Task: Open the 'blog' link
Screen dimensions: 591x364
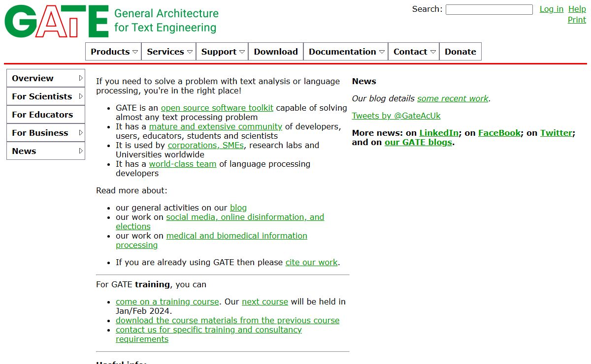Action: (x=238, y=208)
